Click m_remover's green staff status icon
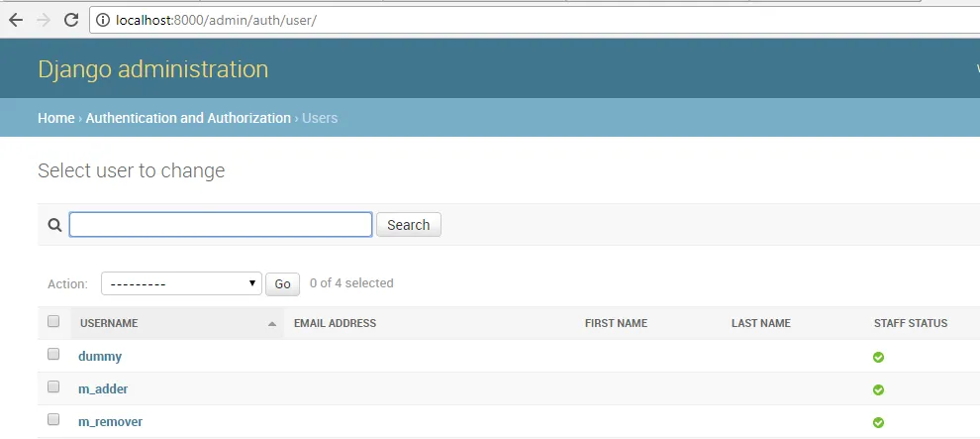980x439 pixels. (x=878, y=422)
